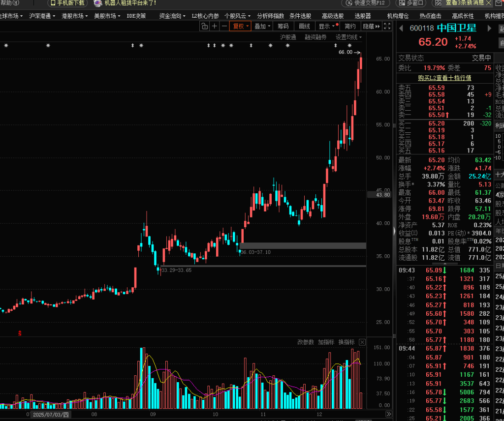Image resolution: width=504 pixels, height=421 pixels.
Task: Close the volume indicator panel
Action: click(362, 342)
